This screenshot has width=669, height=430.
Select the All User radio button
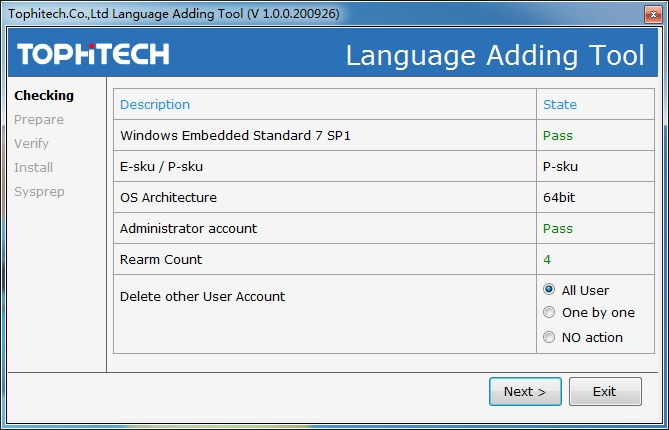pos(548,290)
